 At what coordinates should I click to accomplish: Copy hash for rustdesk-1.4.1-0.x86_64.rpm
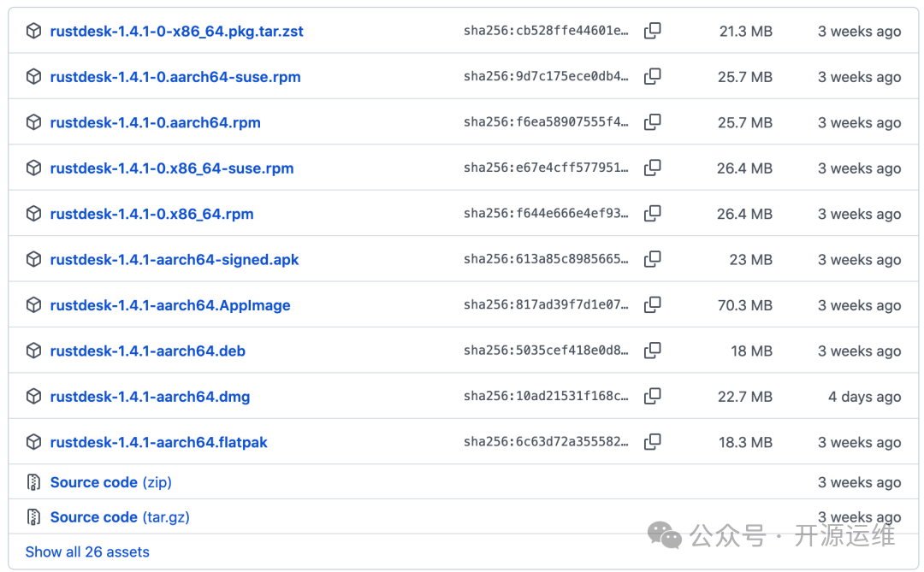point(652,214)
